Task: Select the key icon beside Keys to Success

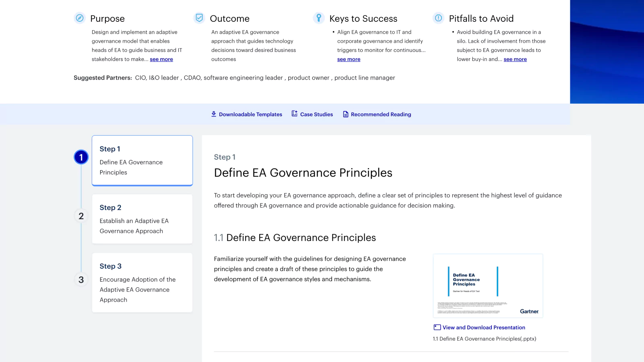Action: [x=319, y=18]
